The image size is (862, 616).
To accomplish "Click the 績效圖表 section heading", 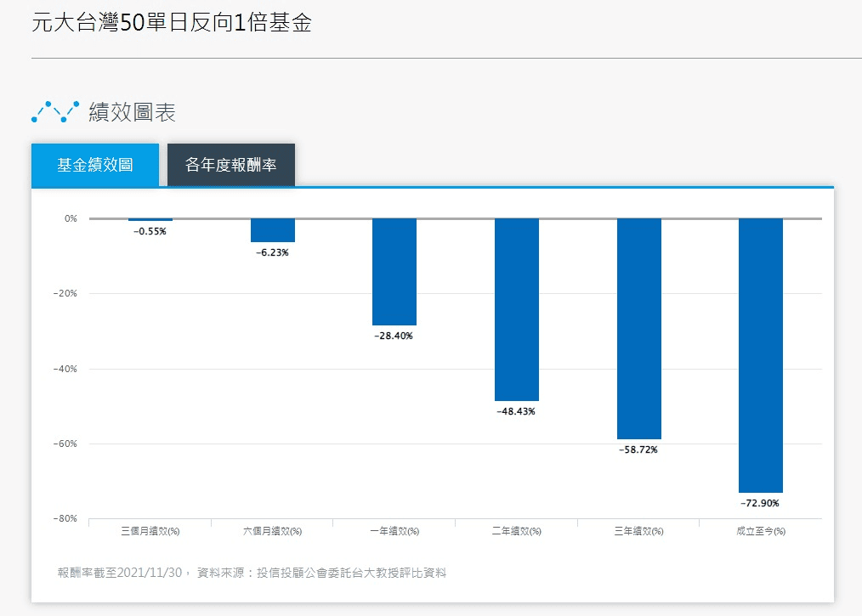I will point(132,112).
